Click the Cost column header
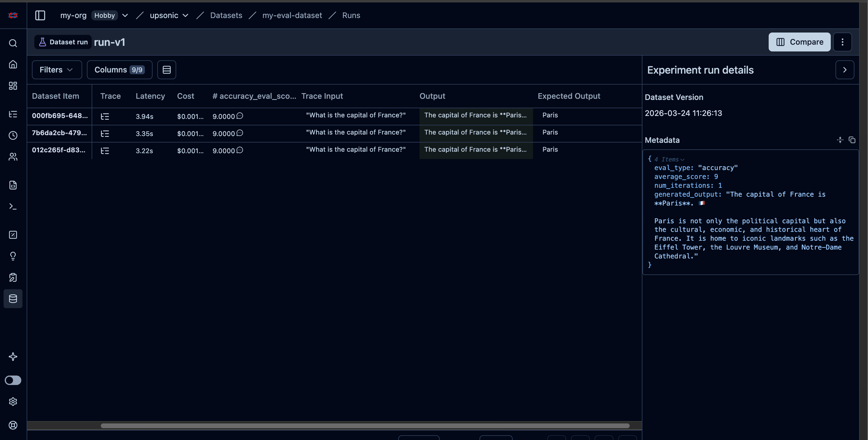 click(186, 96)
